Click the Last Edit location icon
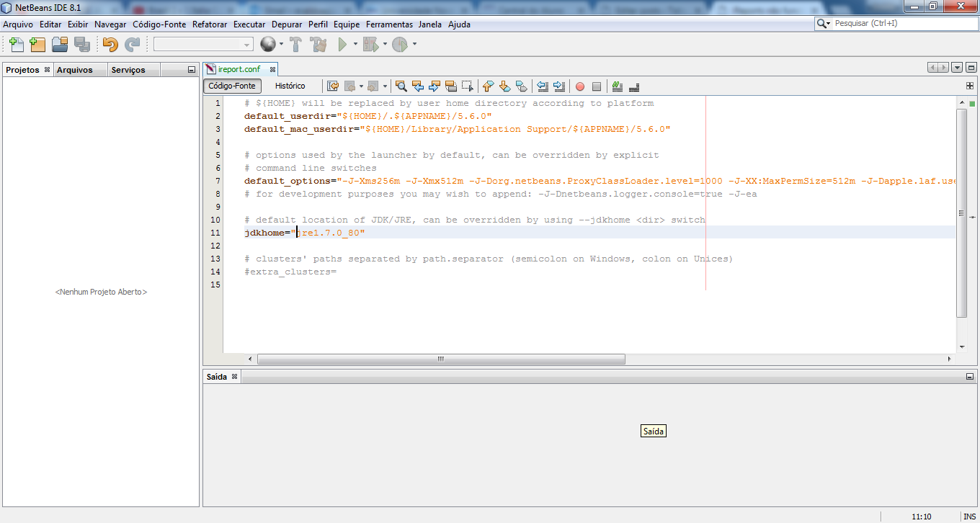The width and height of the screenshot is (980, 523). (x=333, y=86)
